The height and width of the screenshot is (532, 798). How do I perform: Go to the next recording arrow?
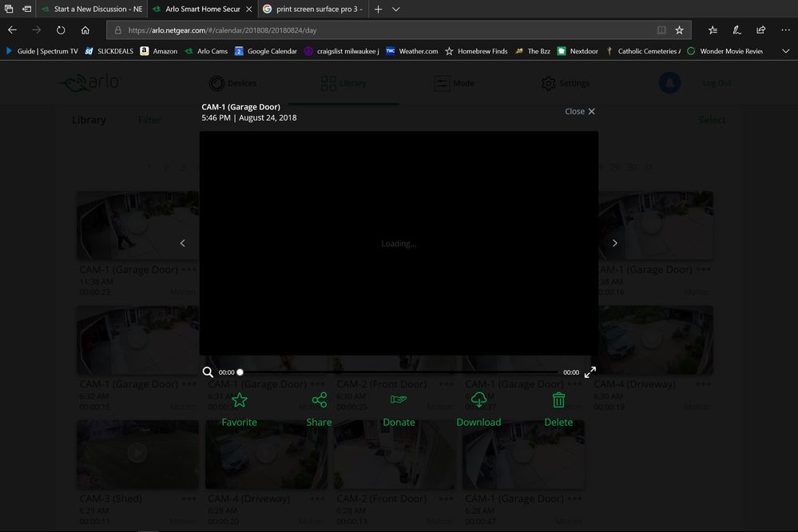click(615, 244)
